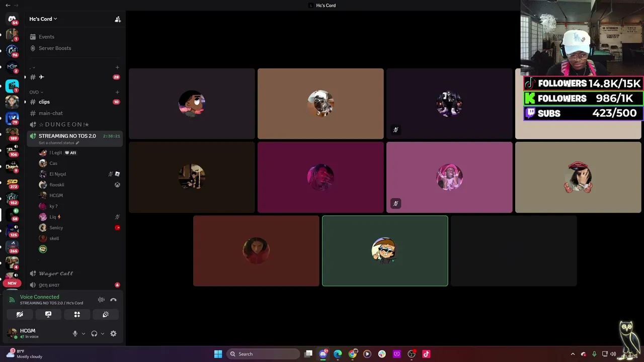
Task: Open the airplane text channel
Action: pyautogui.click(x=74, y=77)
